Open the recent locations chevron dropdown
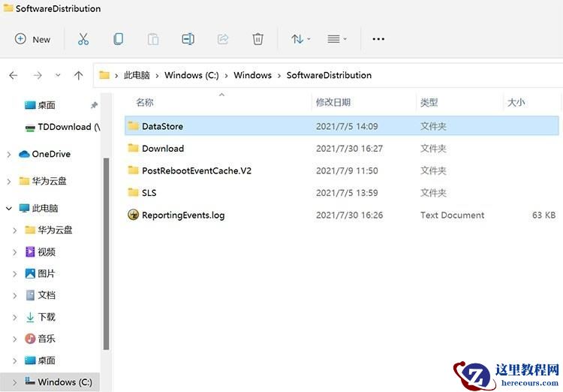The height and width of the screenshot is (392, 563). coord(58,75)
